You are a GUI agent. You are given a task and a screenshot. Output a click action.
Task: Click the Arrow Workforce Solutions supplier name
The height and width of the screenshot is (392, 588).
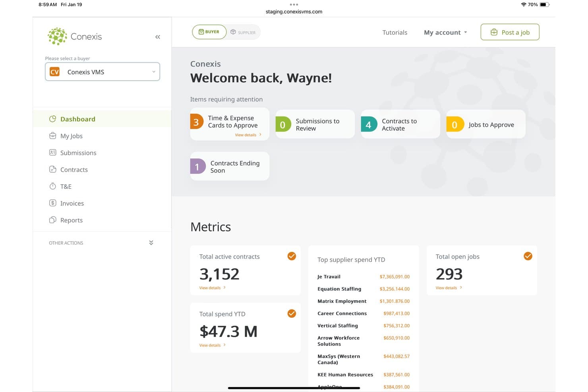[338, 341]
